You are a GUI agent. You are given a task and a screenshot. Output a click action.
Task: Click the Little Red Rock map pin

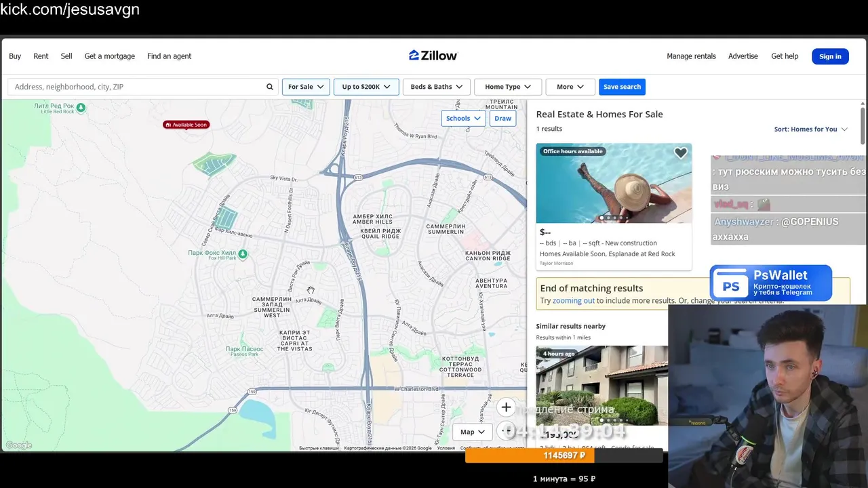point(81,107)
